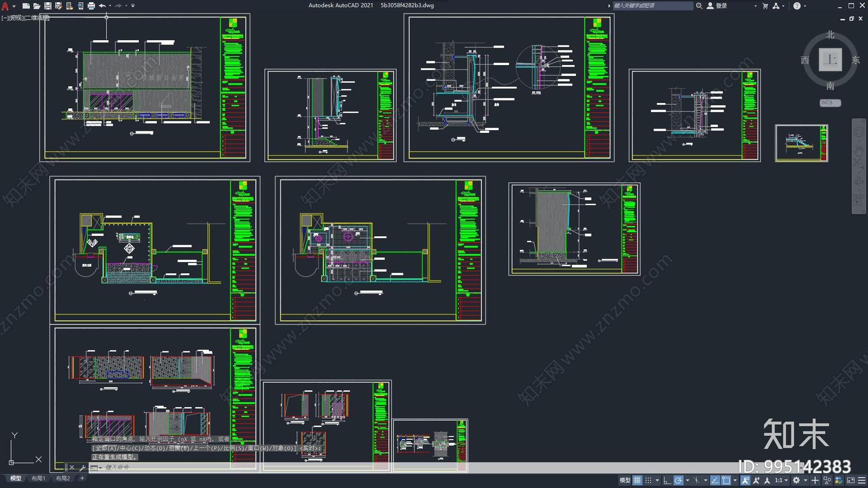Open the Autodesk App Store cart
This screenshot has height=488, width=868.
click(765, 6)
